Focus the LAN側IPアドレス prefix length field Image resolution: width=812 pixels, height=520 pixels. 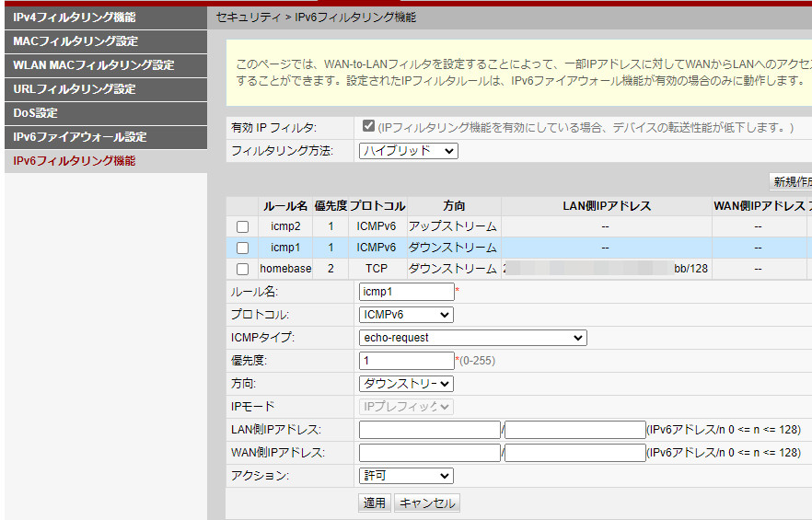coord(575,430)
